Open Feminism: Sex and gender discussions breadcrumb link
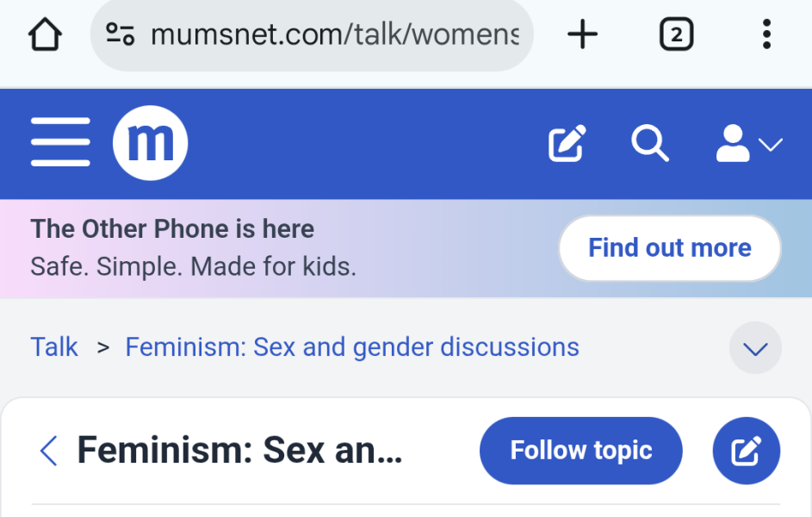 click(x=351, y=346)
